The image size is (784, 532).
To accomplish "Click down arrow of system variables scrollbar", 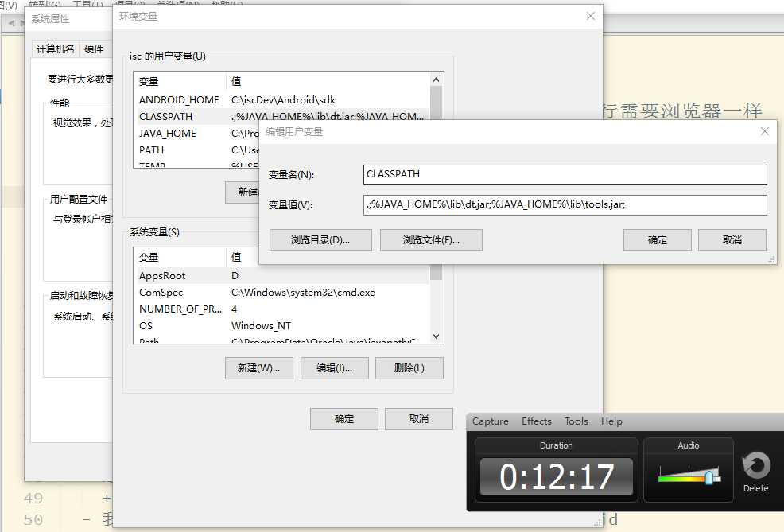I will (x=436, y=336).
